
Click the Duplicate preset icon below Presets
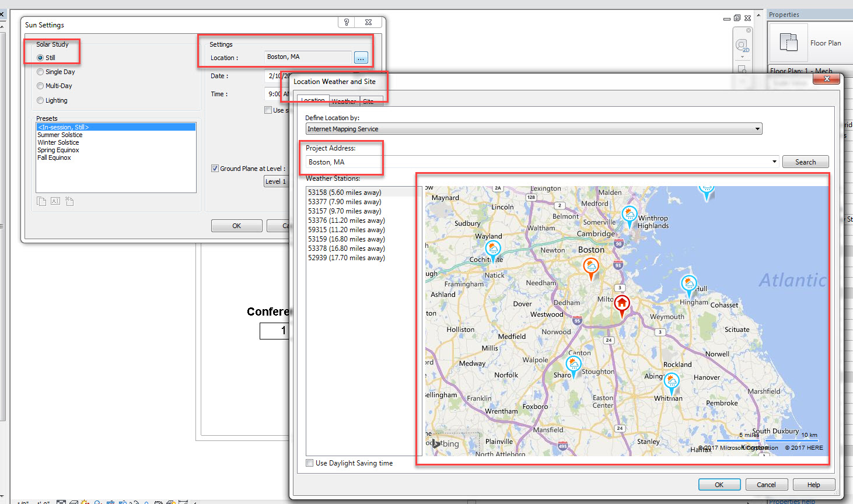(x=41, y=201)
